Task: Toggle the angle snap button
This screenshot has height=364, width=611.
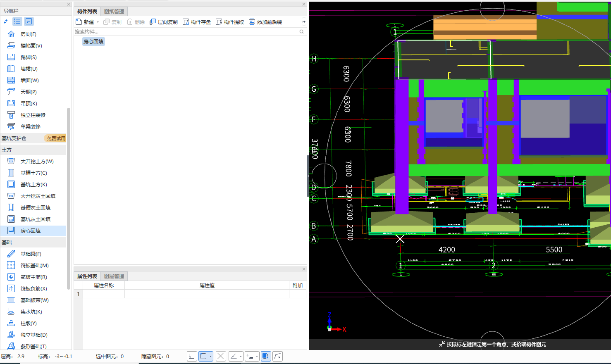Action: [234, 356]
